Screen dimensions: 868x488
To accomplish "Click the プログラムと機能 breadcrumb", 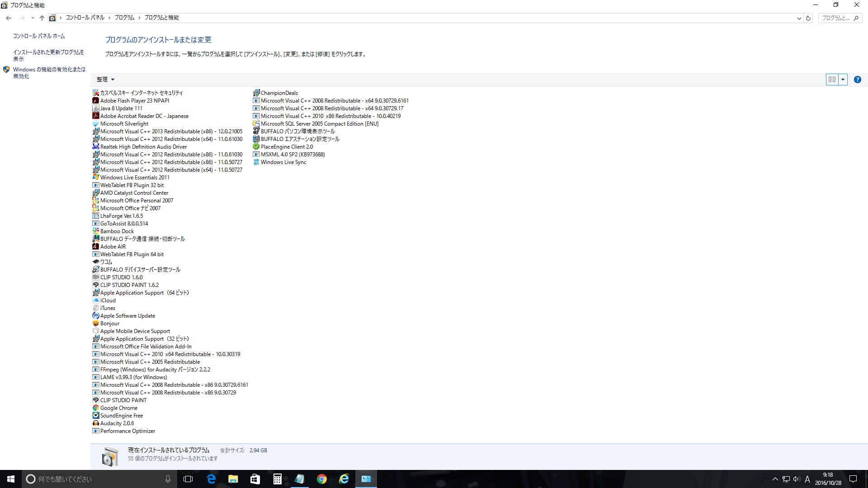I will [x=161, y=18].
